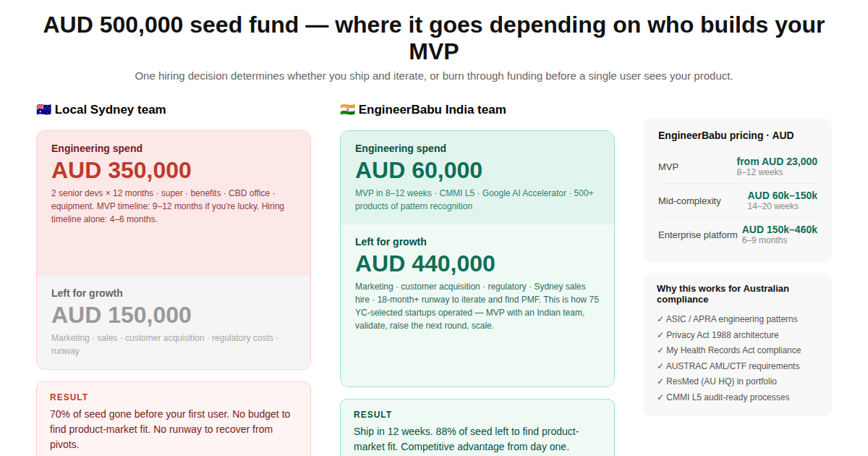Click the red RESULT label in Sydney card
This screenshot has height=456, width=868.
point(69,397)
